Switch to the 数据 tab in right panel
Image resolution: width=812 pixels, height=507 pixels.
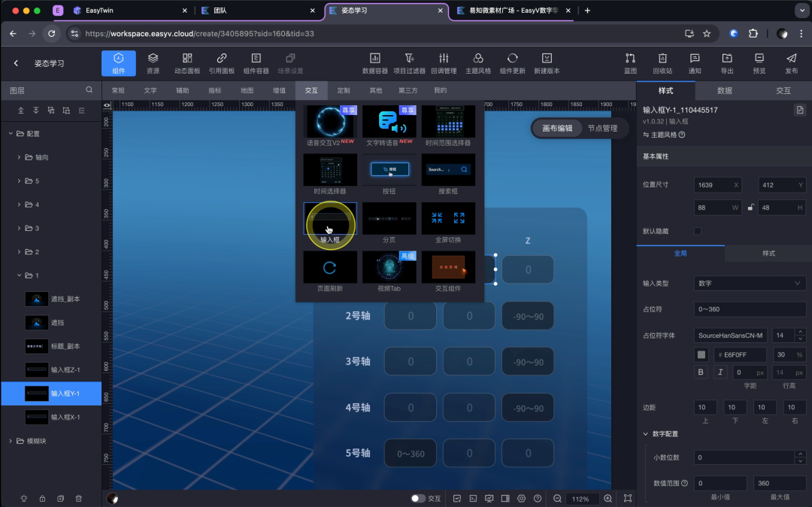[x=724, y=90]
